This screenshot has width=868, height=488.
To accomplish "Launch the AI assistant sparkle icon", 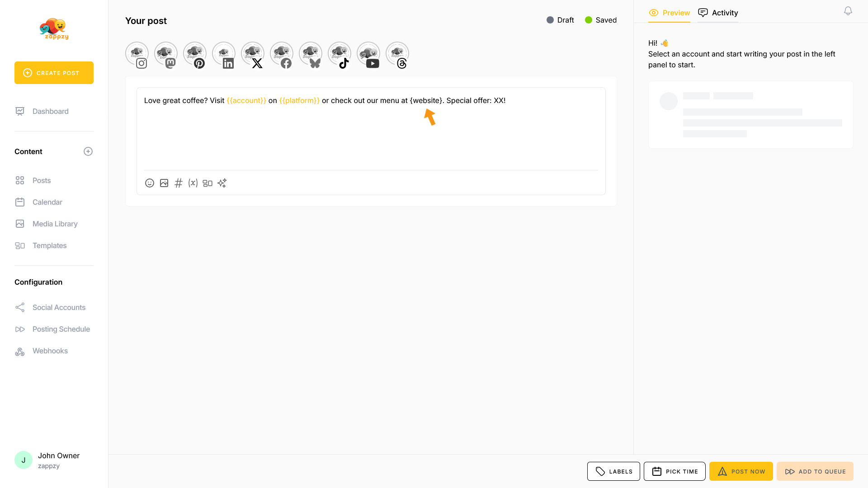I will pyautogui.click(x=222, y=183).
